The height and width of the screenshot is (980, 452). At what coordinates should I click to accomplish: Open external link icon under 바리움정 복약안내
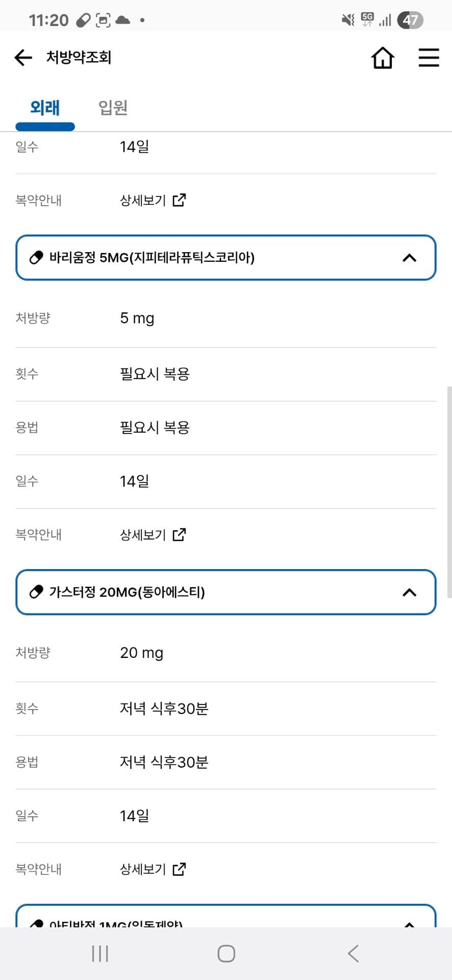(x=179, y=534)
